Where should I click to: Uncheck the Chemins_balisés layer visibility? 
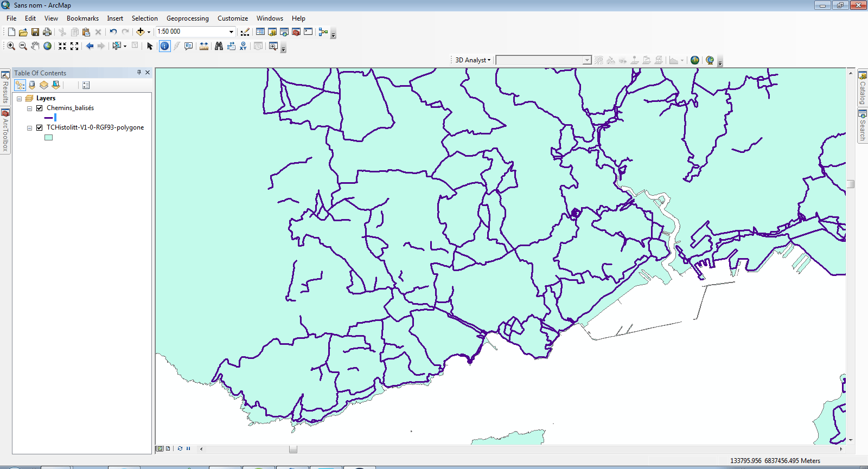point(39,108)
